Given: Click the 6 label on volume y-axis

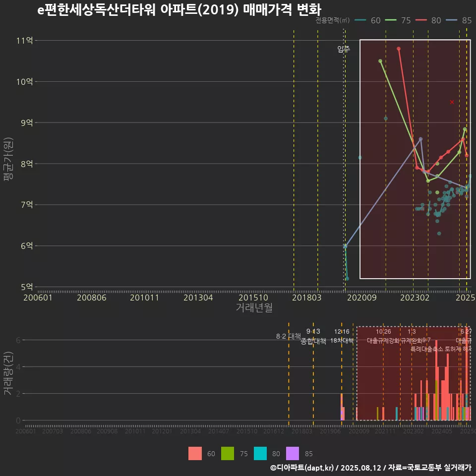Looking at the screenshot, I should pyautogui.click(x=18, y=340).
